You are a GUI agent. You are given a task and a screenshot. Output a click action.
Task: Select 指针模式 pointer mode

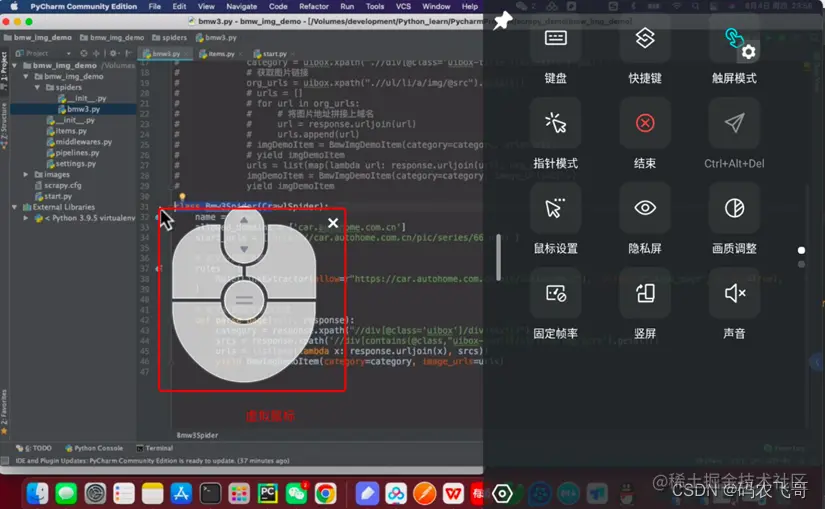pos(556,123)
